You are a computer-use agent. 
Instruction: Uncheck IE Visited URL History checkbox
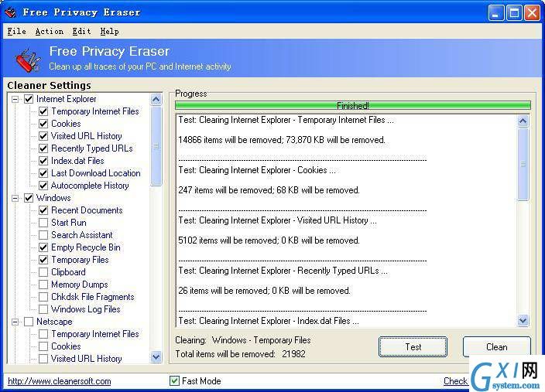[x=43, y=136]
